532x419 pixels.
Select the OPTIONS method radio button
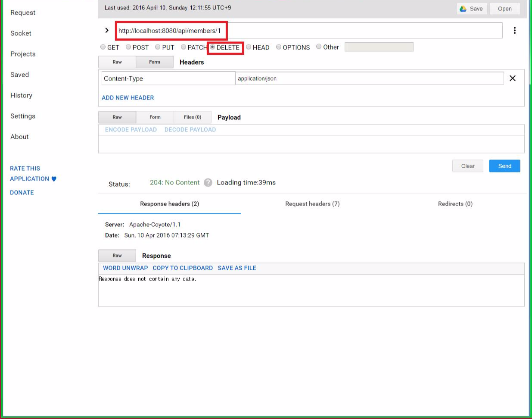pyautogui.click(x=279, y=47)
